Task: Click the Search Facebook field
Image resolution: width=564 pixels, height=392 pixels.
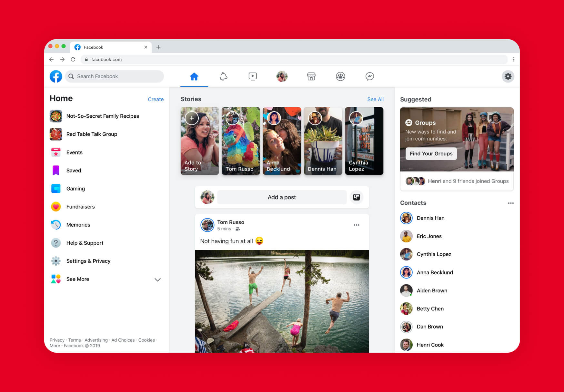Action: (x=114, y=76)
